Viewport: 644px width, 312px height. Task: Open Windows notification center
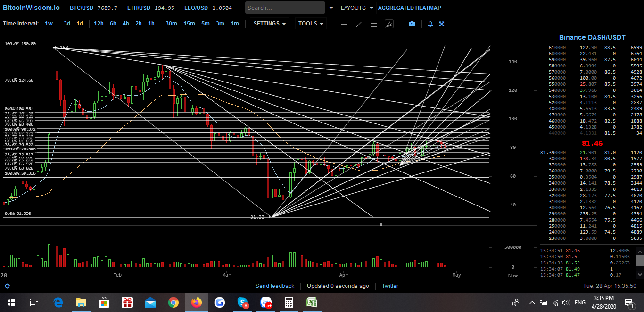pyautogui.click(x=628, y=303)
